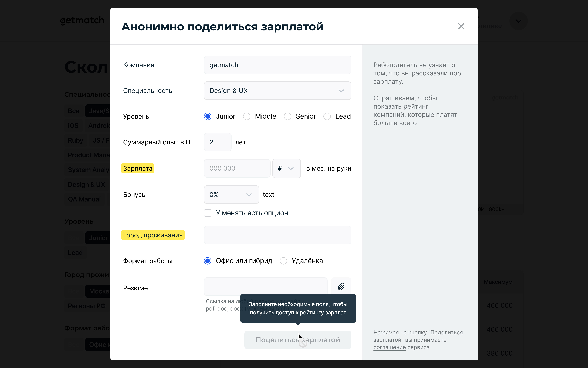Open the Бонусы 0% dropdown
Image resolution: width=588 pixels, height=368 pixels.
[231, 194]
